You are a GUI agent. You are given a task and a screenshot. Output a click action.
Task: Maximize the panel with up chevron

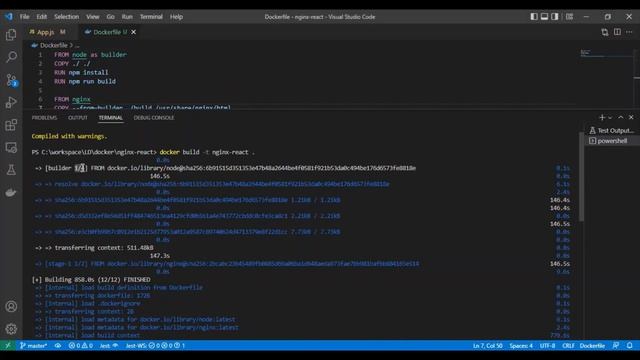(621, 118)
